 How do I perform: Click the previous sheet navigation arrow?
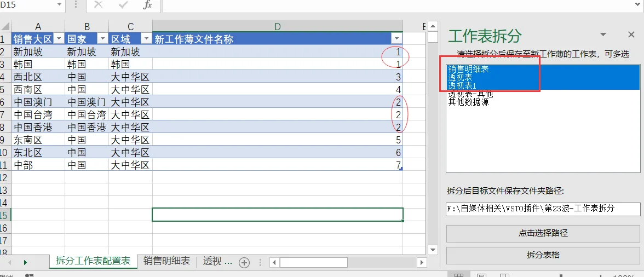[x=9, y=262]
